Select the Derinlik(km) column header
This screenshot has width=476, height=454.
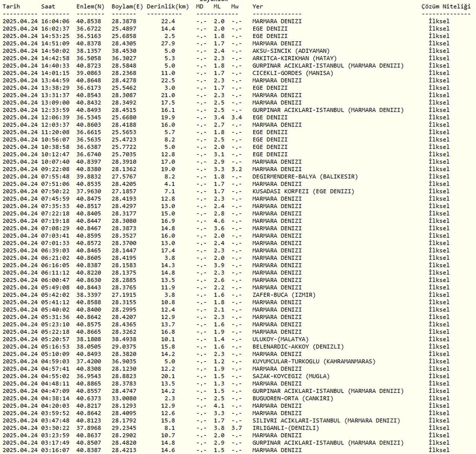(x=168, y=6)
